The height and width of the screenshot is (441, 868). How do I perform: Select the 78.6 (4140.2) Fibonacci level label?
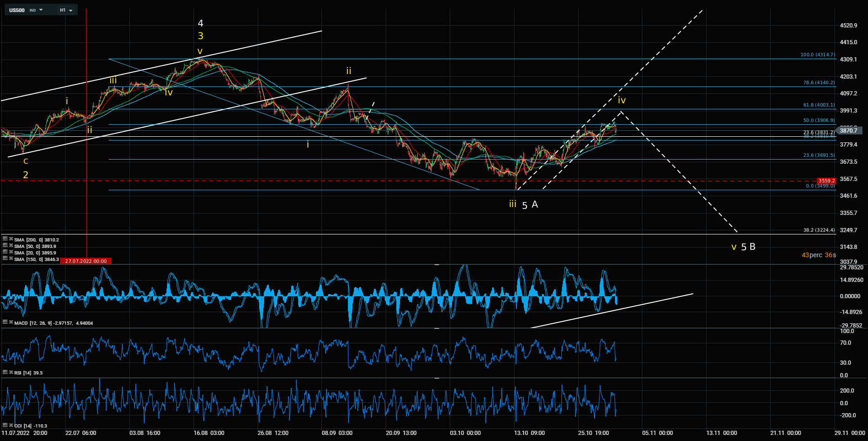tap(819, 82)
